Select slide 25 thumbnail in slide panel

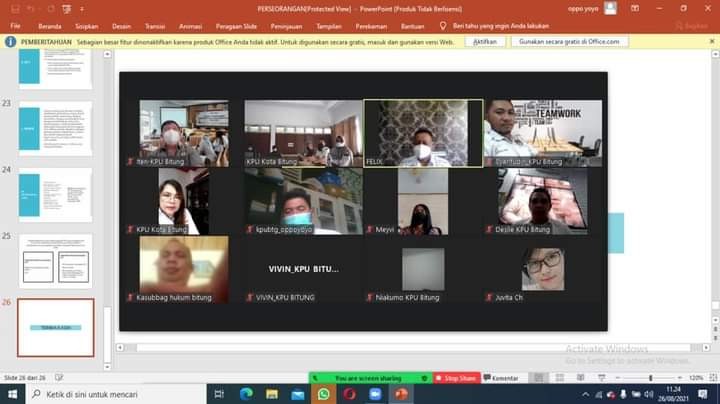pos(55,261)
